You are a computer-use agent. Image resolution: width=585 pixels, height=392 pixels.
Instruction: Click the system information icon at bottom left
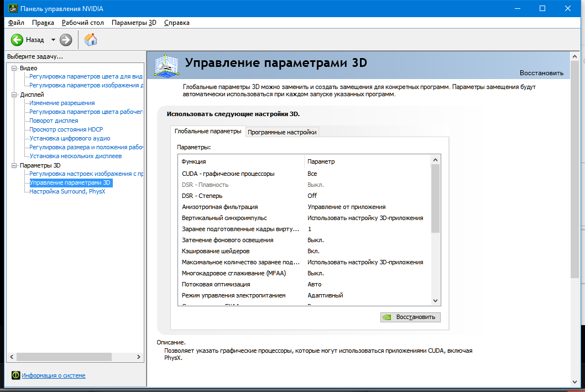point(15,375)
